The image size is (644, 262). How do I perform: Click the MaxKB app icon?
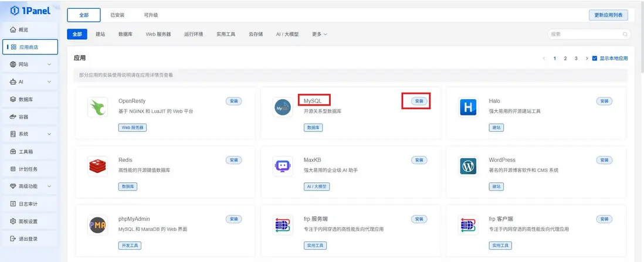pyautogui.click(x=283, y=166)
